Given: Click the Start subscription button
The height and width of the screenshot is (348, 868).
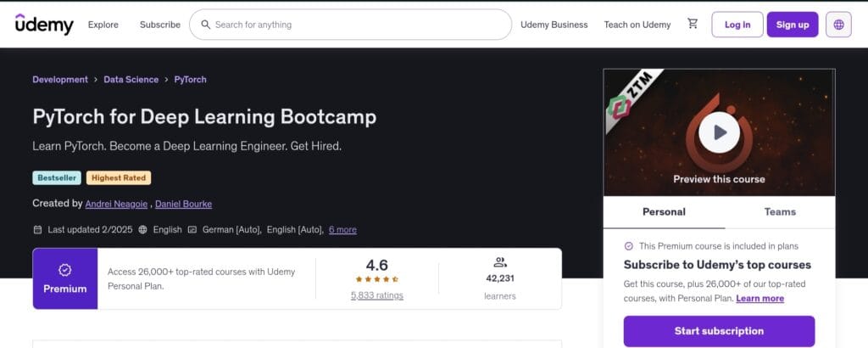Looking at the screenshot, I should coord(719,331).
